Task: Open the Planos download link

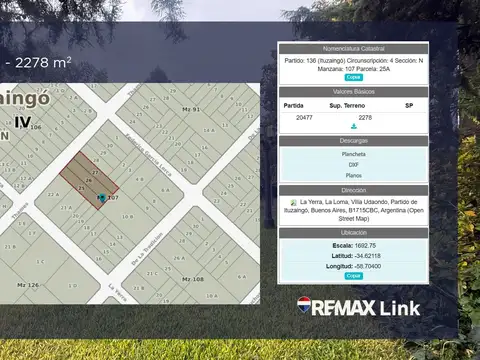Action: click(353, 176)
